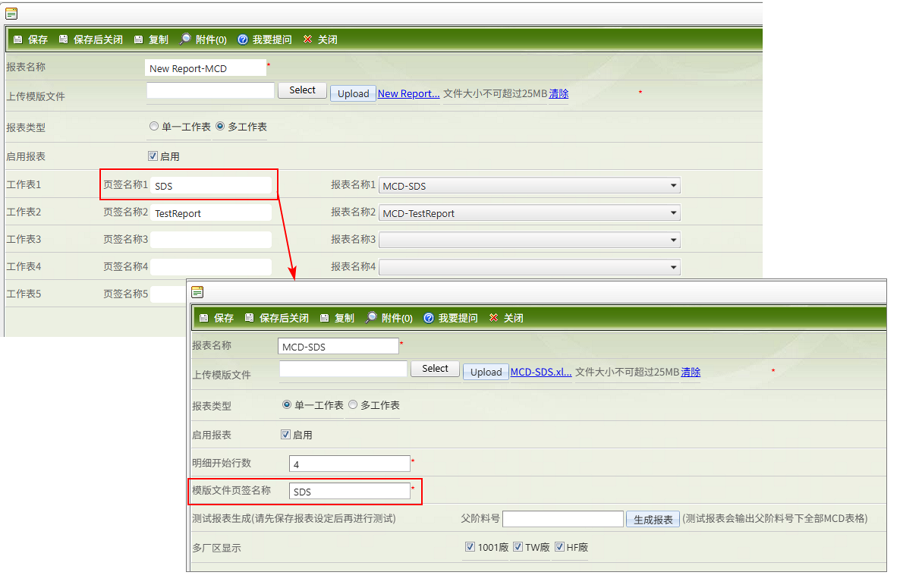
Task: Click the copy icon in the lower window toolbar
Action: coord(325,318)
